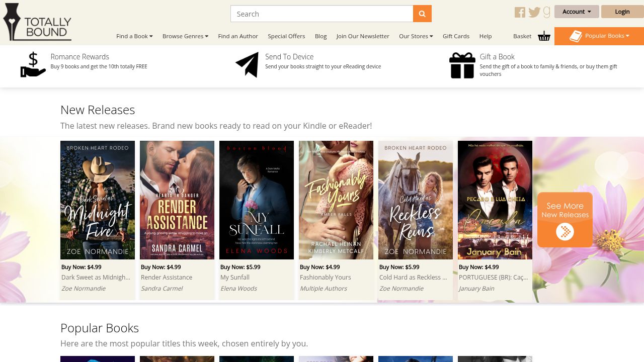Click the Gift a Book present icon
The width and height of the screenshot is (644, 362).
tap(462, 65)
